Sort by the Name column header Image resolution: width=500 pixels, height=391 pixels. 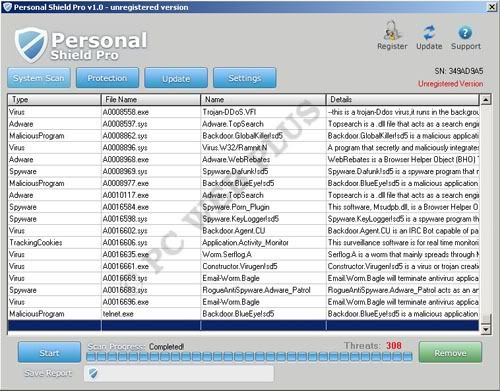click(x=263, y=99)
